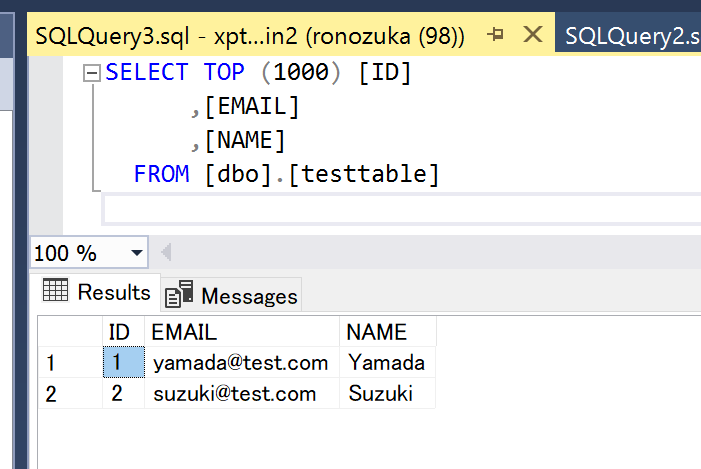The image size is (701, 469).
Task: Place cursor on the empty query line
Action: (300, 208)
